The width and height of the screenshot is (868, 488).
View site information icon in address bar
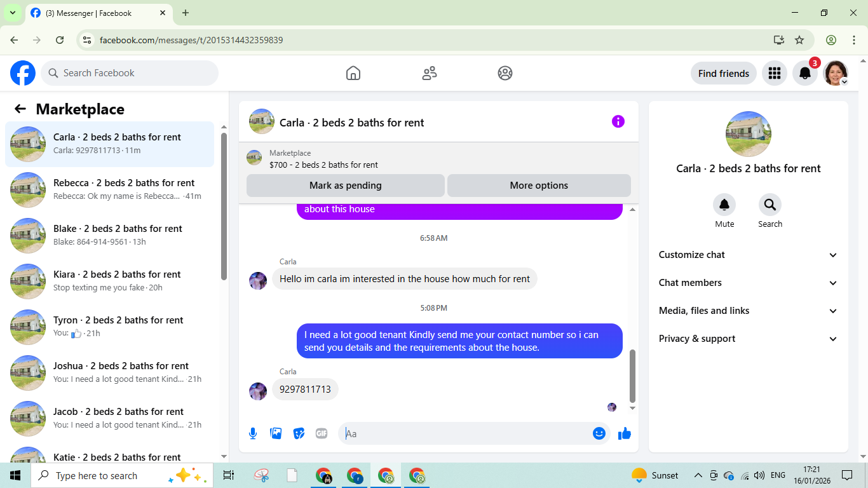coord(88,40)
